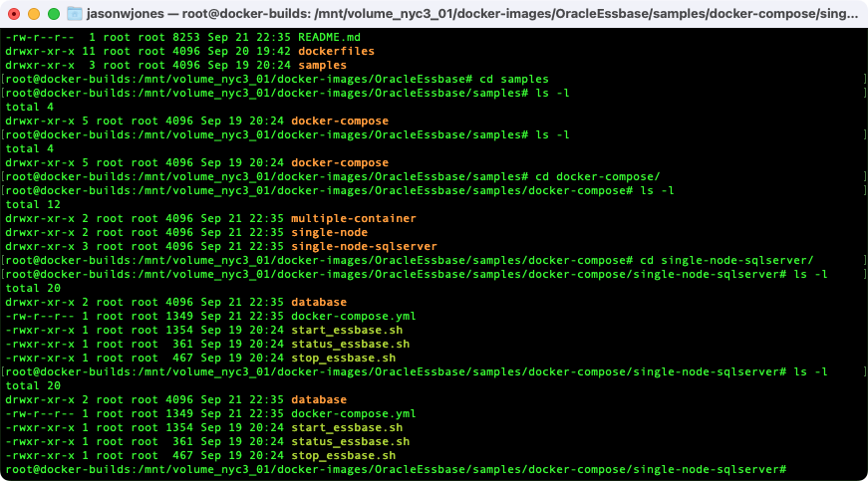Click the cd single-node-sqlserver/ command

(x=726, y=260)
